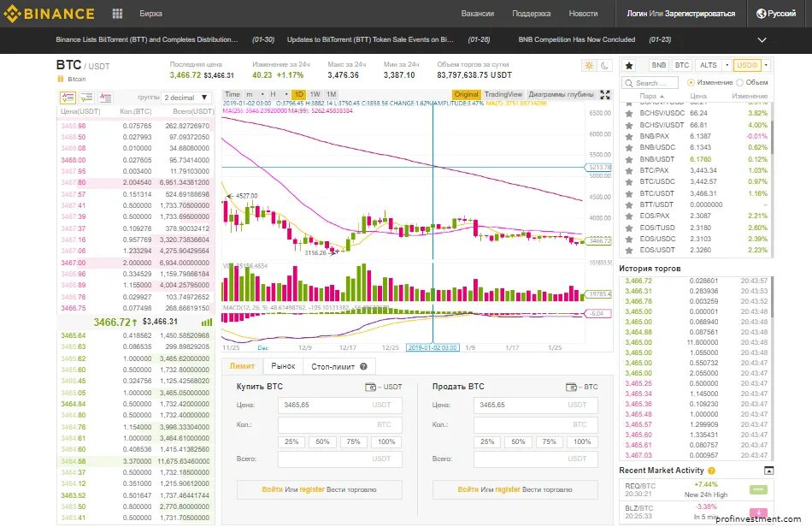
Task: Open the Лимит order tab
Action: [242, 366]
